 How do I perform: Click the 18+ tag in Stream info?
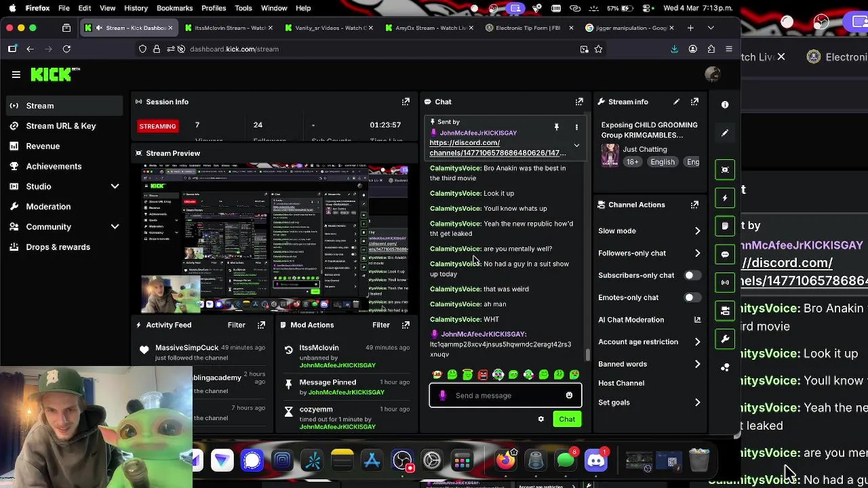(632, 163)
